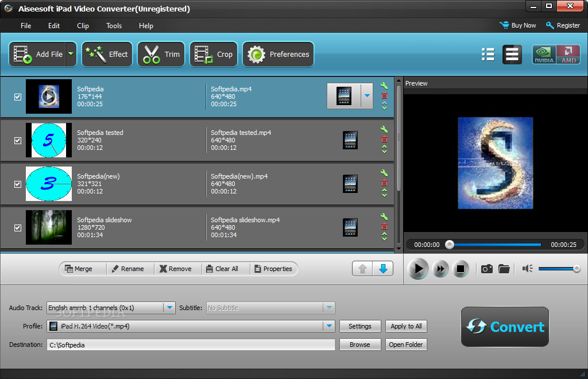The height and width of the screenshot is (379, 588).
Task: Click the Remove button
Action: click(176, 269)
